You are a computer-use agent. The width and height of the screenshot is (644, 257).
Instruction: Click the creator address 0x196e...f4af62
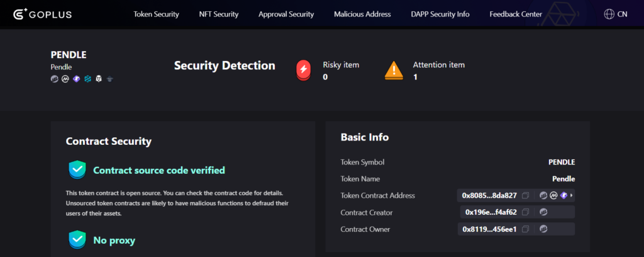pos(491,212)
